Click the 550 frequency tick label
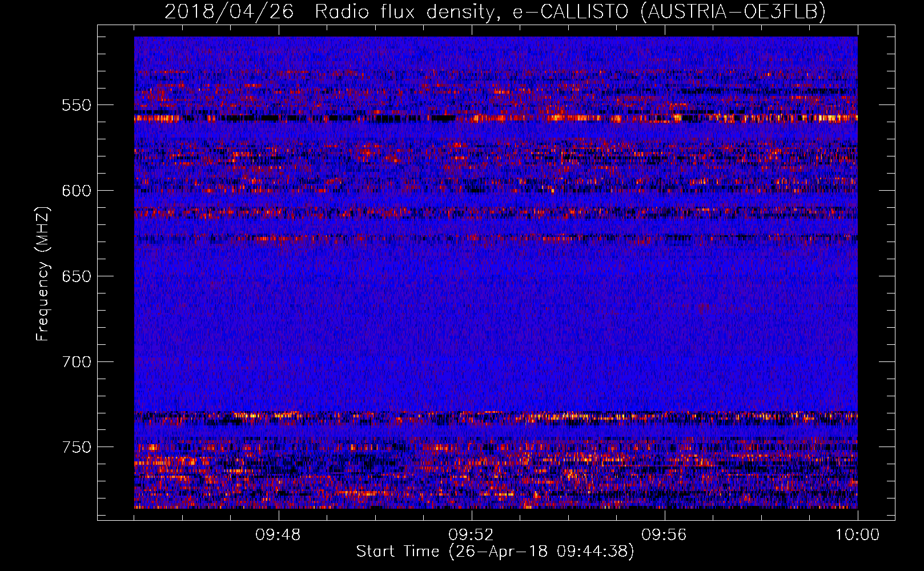The image size is (924, 571). coord(77,105)
